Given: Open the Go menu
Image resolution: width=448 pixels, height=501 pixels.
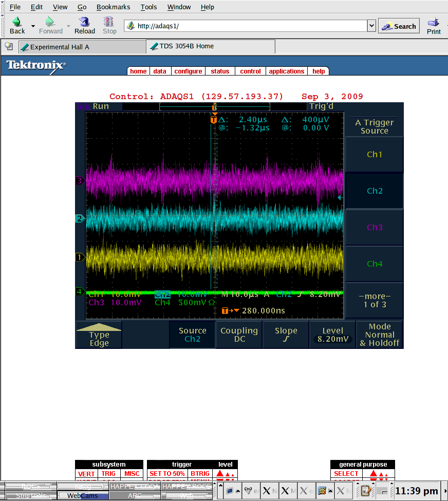Looking at the screenshot, I should click(x=82, y=7).
